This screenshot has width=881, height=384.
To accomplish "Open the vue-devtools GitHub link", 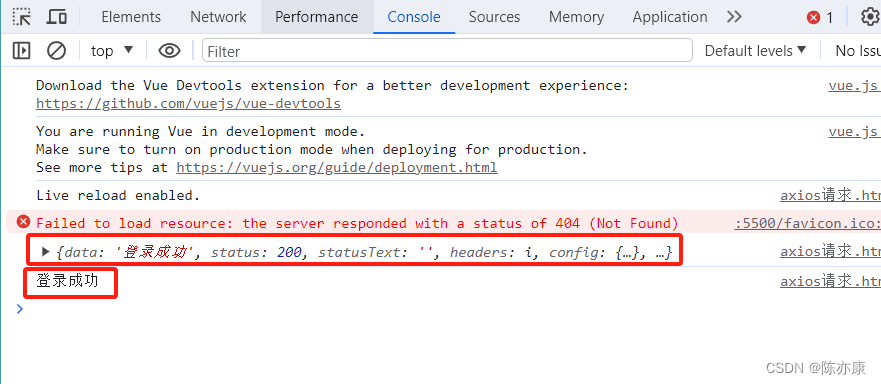I will [x=188, y=104].
